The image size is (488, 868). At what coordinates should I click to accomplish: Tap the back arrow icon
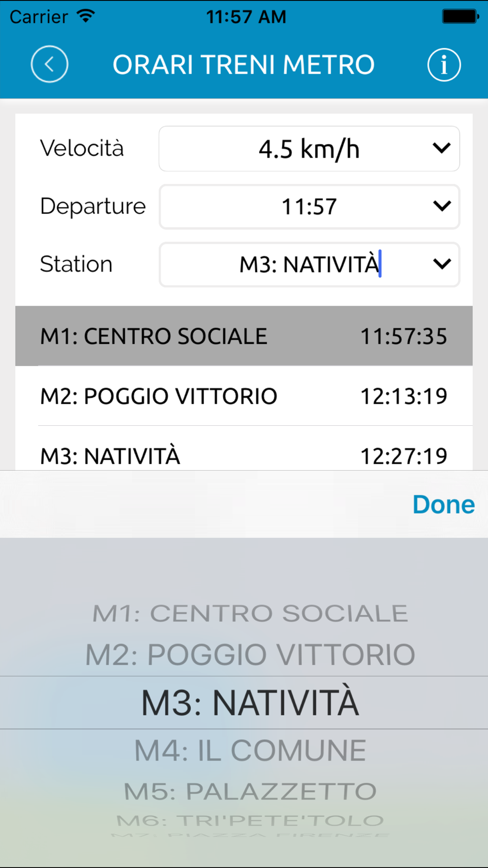(x=49, y=64)
